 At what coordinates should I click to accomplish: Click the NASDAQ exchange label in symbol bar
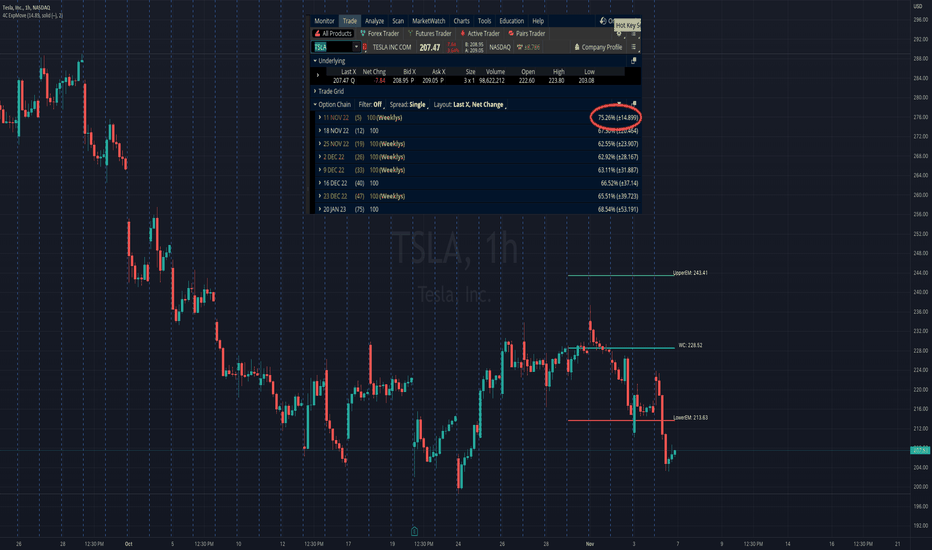point(500,47)
